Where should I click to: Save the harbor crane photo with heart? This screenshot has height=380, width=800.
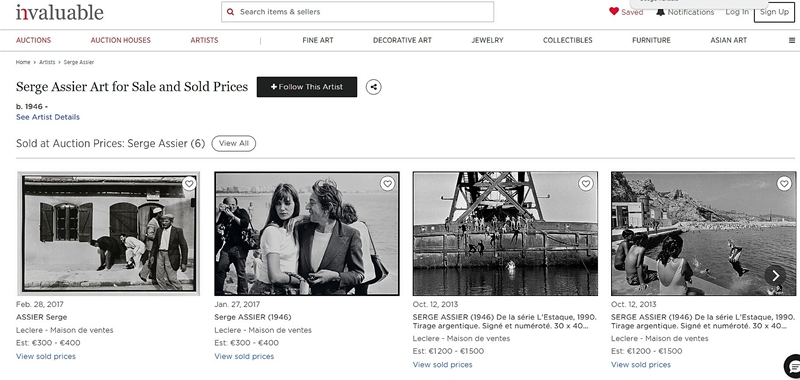click(586, 184)
